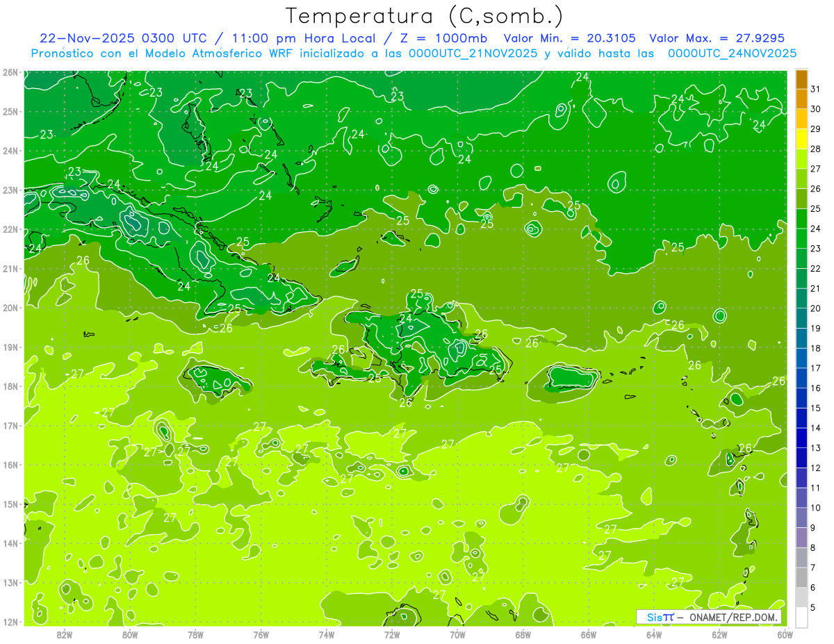
Task: Click the "15" color bar label
Action: (x=816, y=408)
